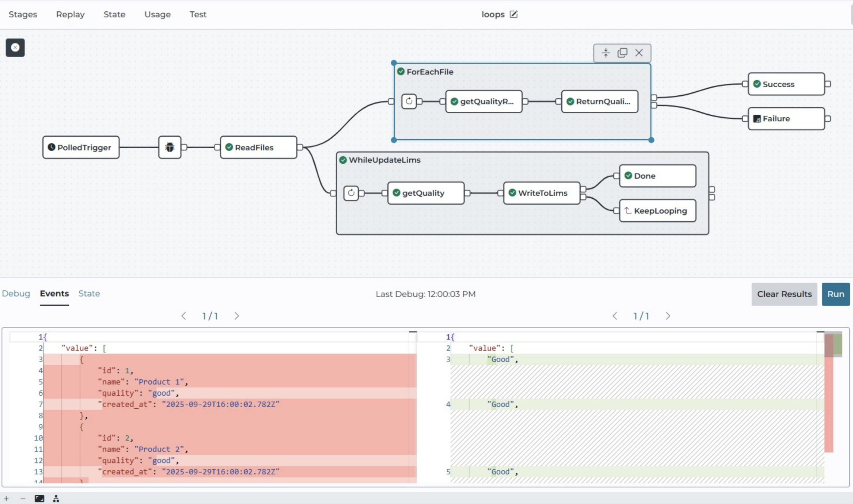Viewport: 853px width, 504px height.
Task: Click the Clear Results button
Action: click(784, 294)
